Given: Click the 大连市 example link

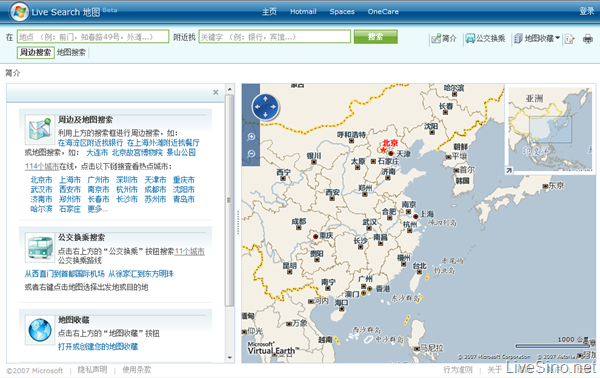Looking at the screenshot, I should click(97, 152).
